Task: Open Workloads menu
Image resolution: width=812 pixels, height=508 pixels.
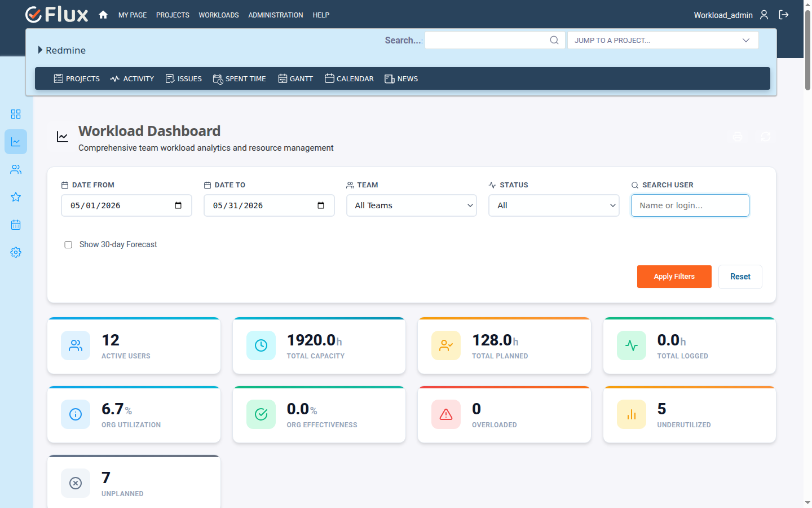Action: point(219,15)
